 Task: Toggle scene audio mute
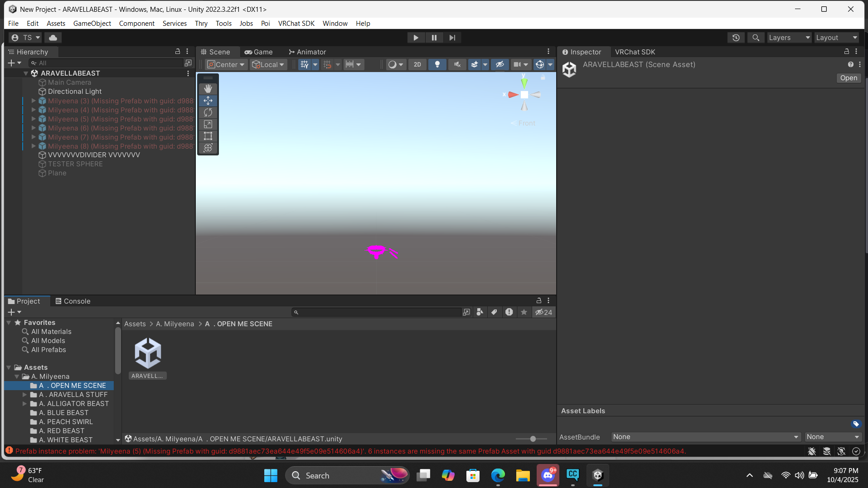[x=457, y=64]
